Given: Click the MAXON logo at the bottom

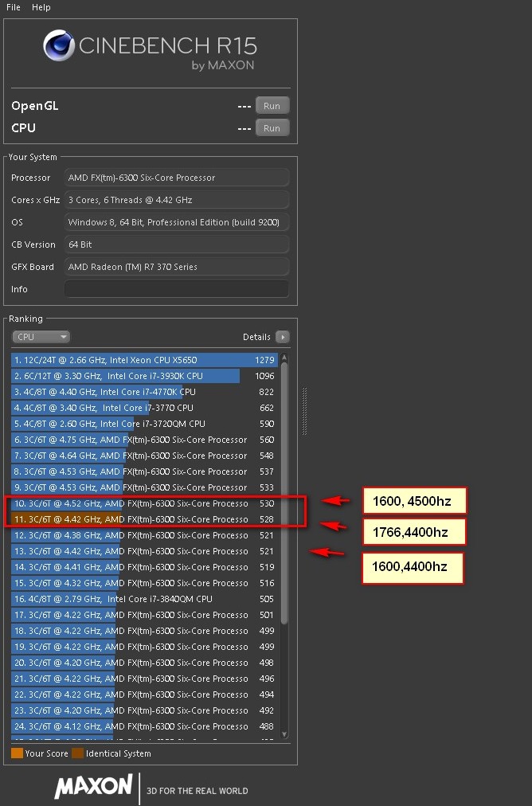Looking at the screenshot, I should tap(93, 786).
